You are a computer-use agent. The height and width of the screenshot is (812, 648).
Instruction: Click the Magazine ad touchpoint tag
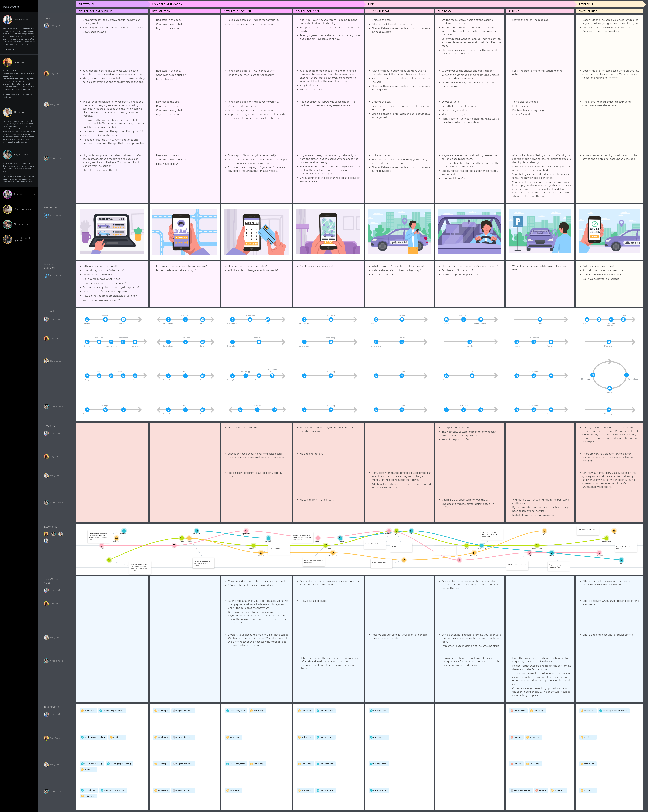point(89,790)
